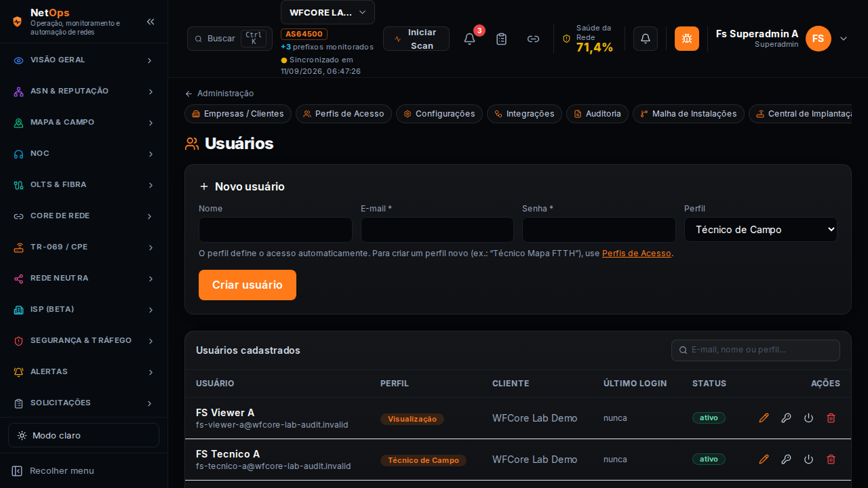Follow the Perfis de Acesso hint link
Screen dimensions: 868x488
pyautogui.click(x=637, y=253)
